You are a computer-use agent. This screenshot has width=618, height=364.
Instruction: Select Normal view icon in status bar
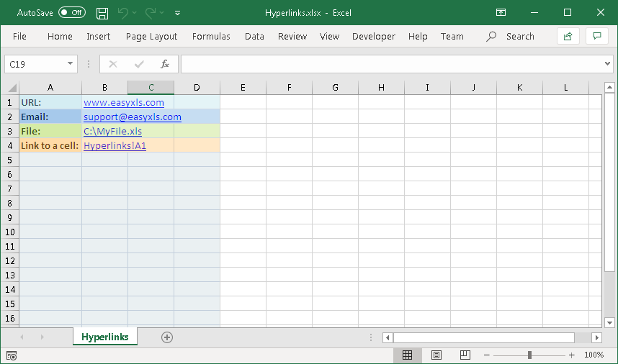(x=408, y=355)
